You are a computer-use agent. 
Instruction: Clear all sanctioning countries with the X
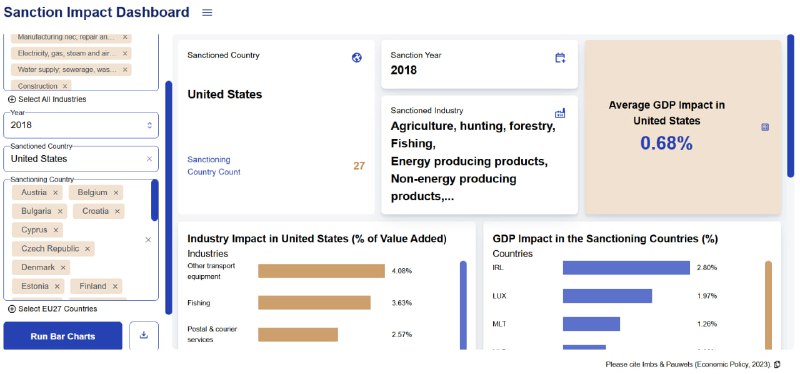(x=148, y=239)
